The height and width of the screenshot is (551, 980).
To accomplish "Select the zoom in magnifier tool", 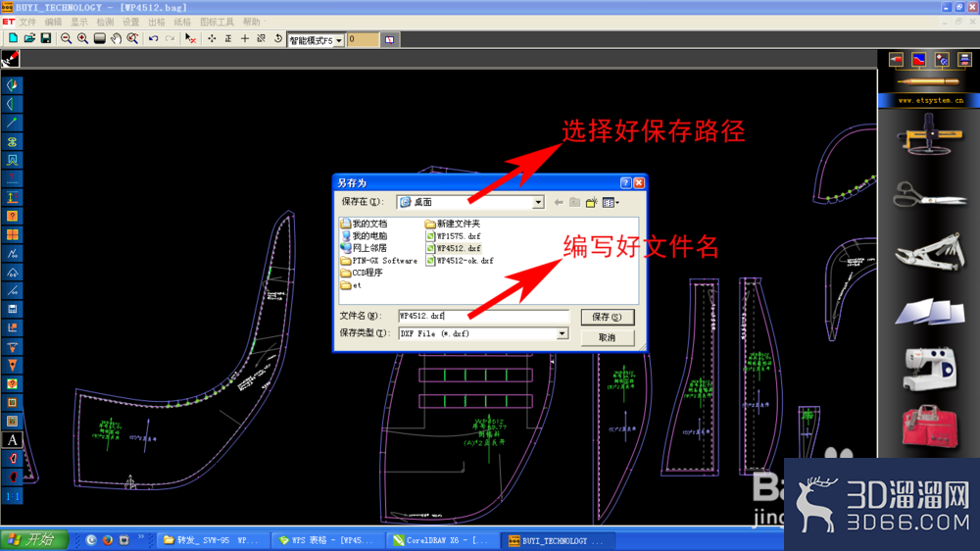I will coord(82,39).
